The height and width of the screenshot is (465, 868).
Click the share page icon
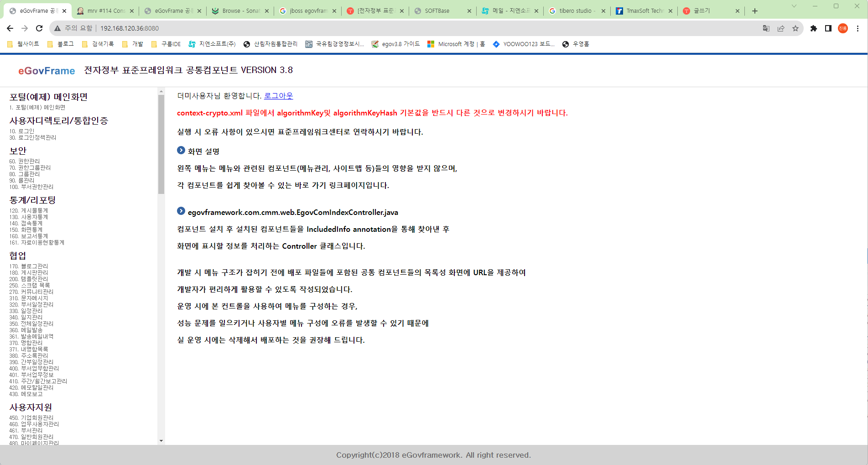781,28
